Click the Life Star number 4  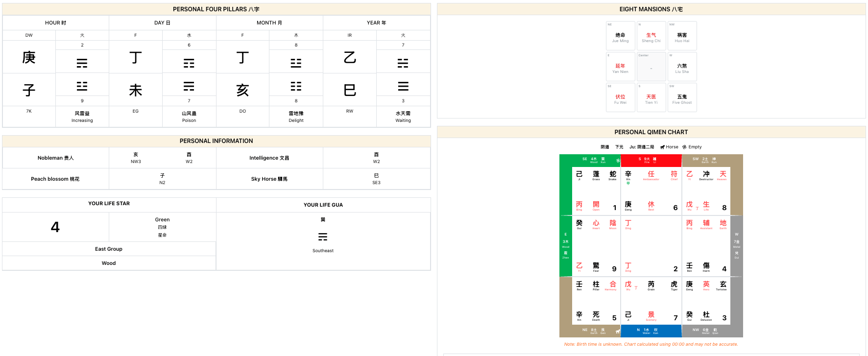click(x=55, y=227)
